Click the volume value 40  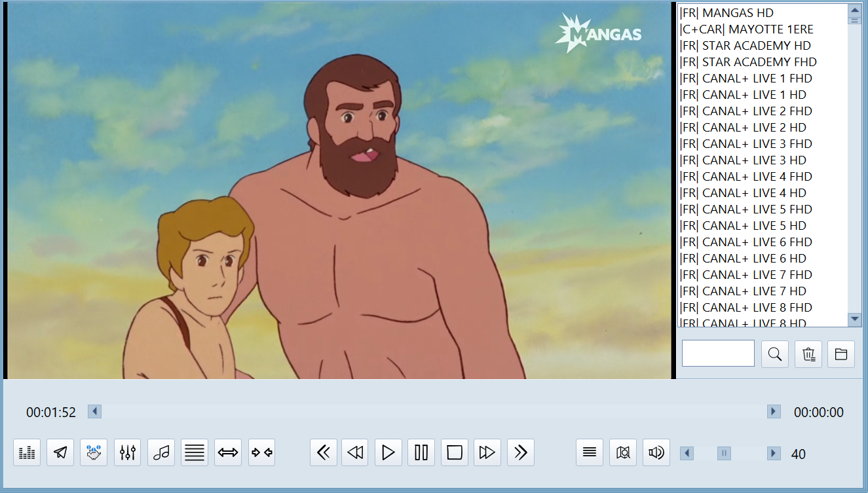799,454
